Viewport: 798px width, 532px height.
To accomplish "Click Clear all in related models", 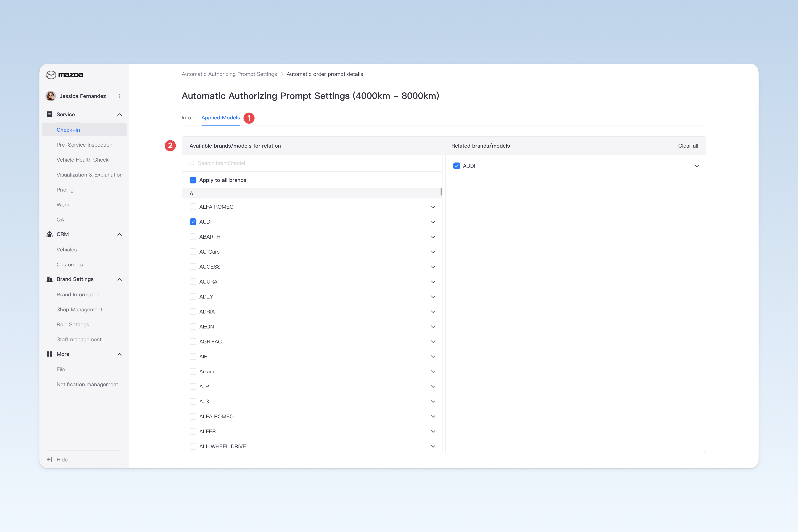I will pos(688,146).
